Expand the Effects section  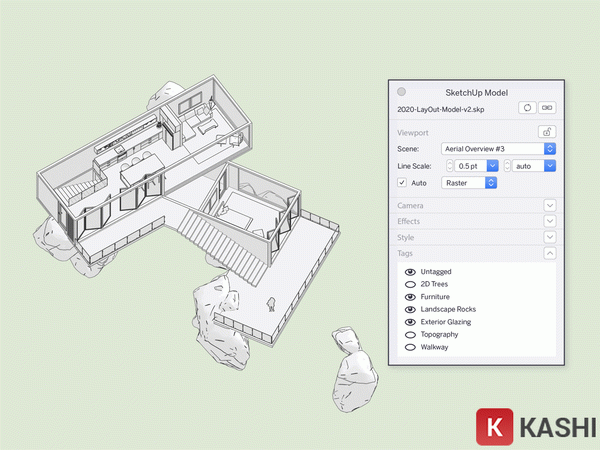(549, 221)
